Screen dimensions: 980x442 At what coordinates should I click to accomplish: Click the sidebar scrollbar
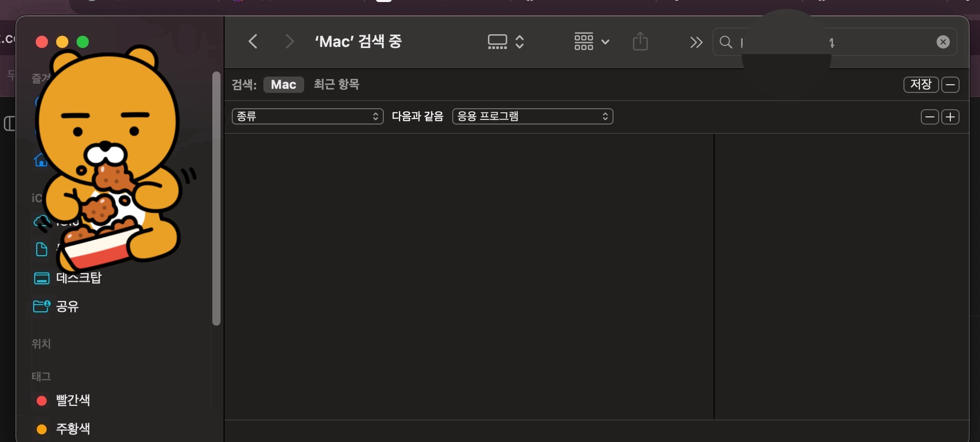coord(216,199)
